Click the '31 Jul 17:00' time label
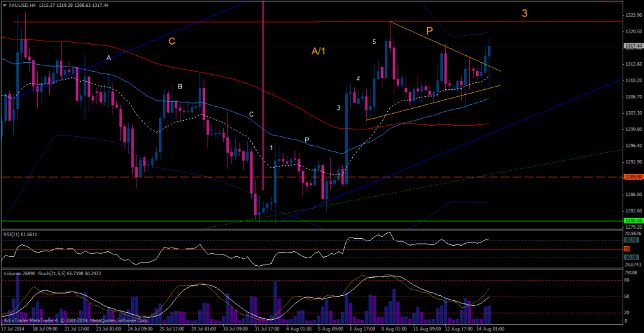The image size is (644, 333). pos(267,329)
